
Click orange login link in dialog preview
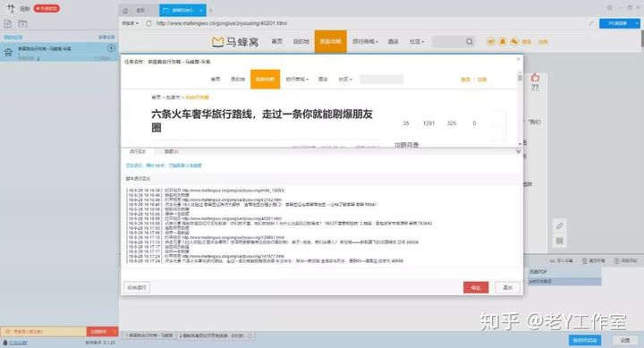[x=465, y=80]
